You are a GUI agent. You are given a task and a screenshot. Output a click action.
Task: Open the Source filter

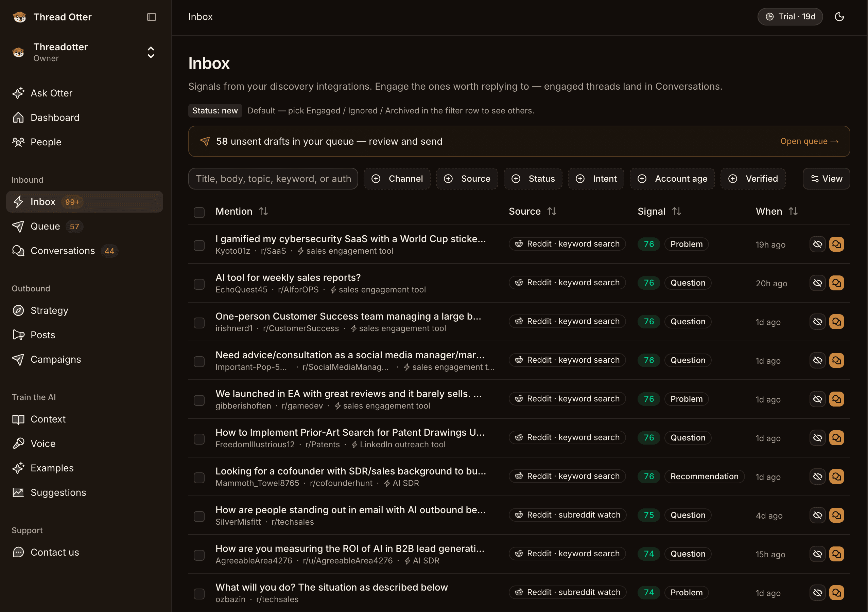(467, 179)
